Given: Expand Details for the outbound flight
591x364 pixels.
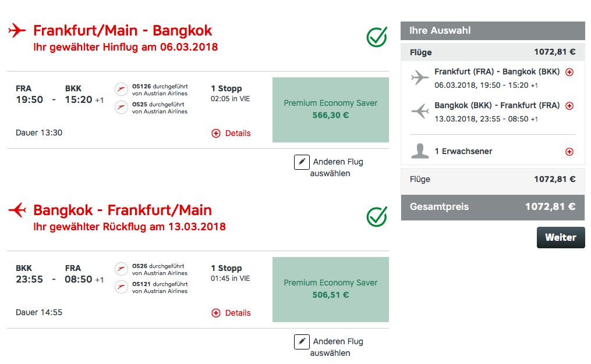Looking at the screenshot, I should [x=231, y=133].
